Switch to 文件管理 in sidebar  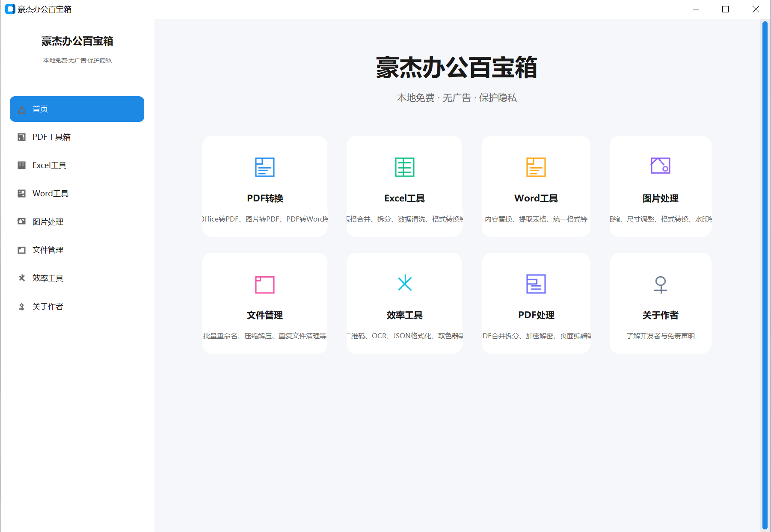pos(77,250)
